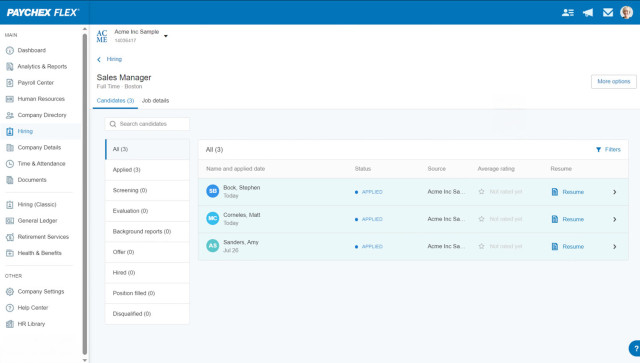Screen dimensions: 640x363
Task: Click the Analytics & Reports icon
Action: click(x=10, y=67)
